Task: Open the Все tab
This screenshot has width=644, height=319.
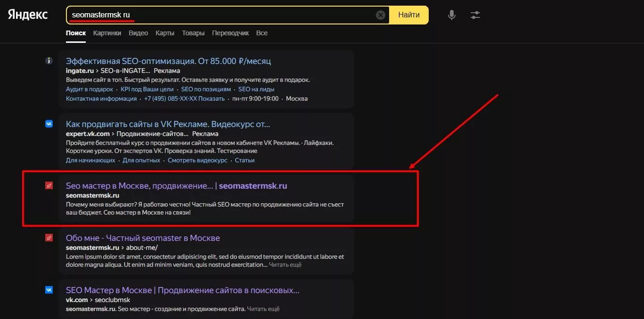Action: coord(262,33)
